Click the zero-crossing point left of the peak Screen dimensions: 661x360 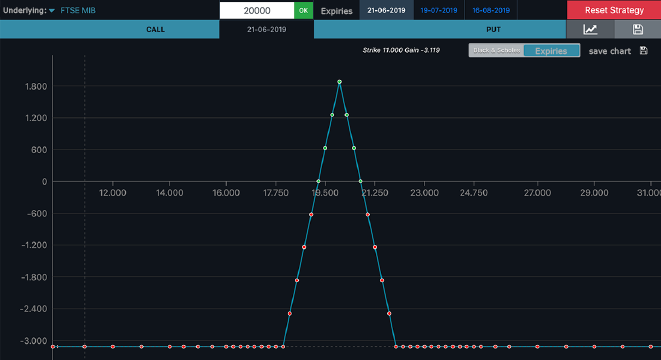tap(318, 181)
